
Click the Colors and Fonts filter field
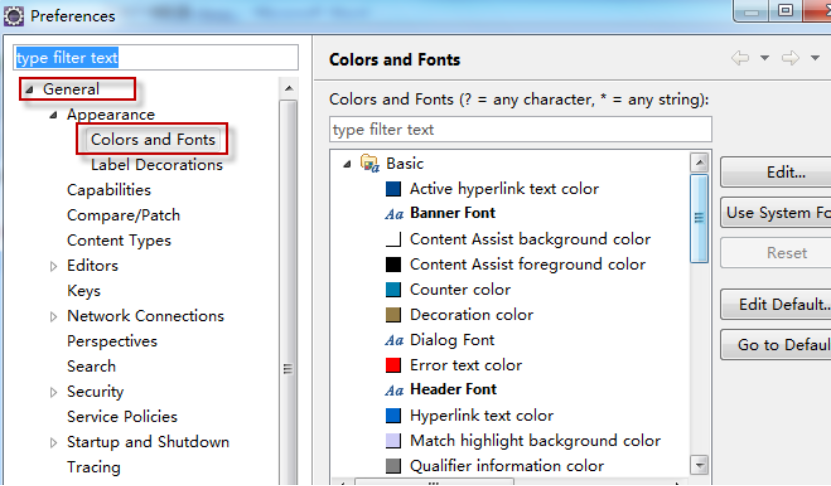click(520, 129)
